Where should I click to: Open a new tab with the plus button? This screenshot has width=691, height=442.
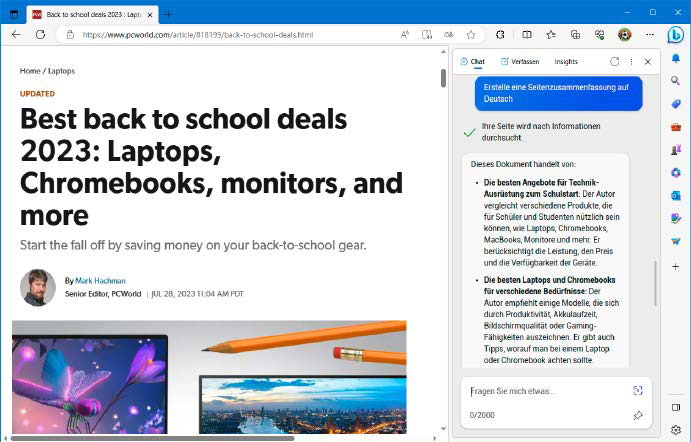pyautogui.click(x=168, y=15)
